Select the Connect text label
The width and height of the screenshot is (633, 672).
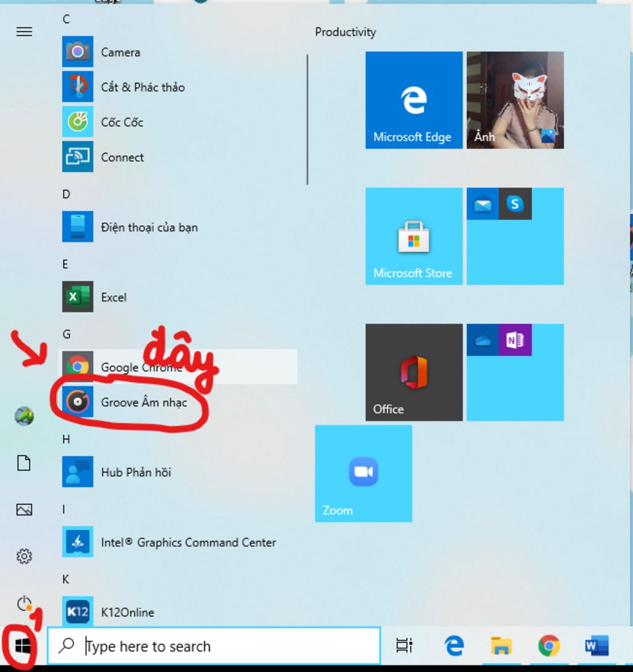[x=122, y=157]
